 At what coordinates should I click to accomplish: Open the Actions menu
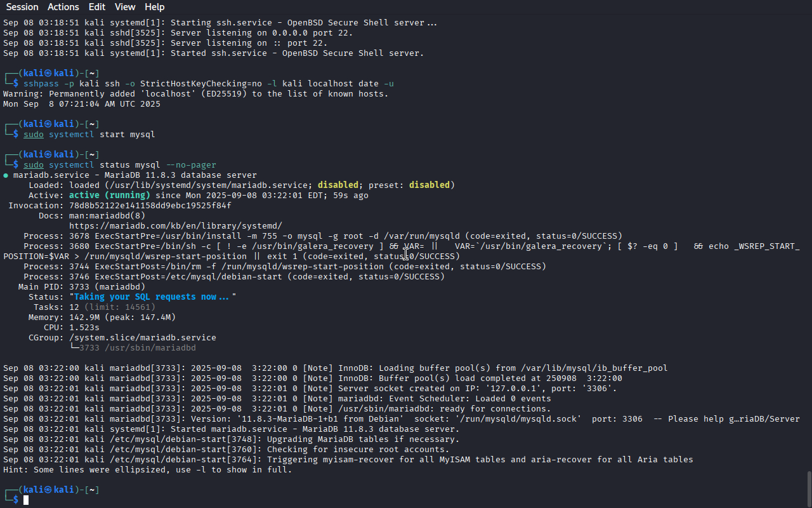63,7
